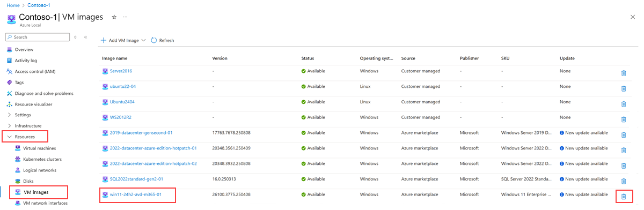Screen dimensions: 644x210
Task: Open the Add VM Image dropdown
Action: [x=123, y=40]
